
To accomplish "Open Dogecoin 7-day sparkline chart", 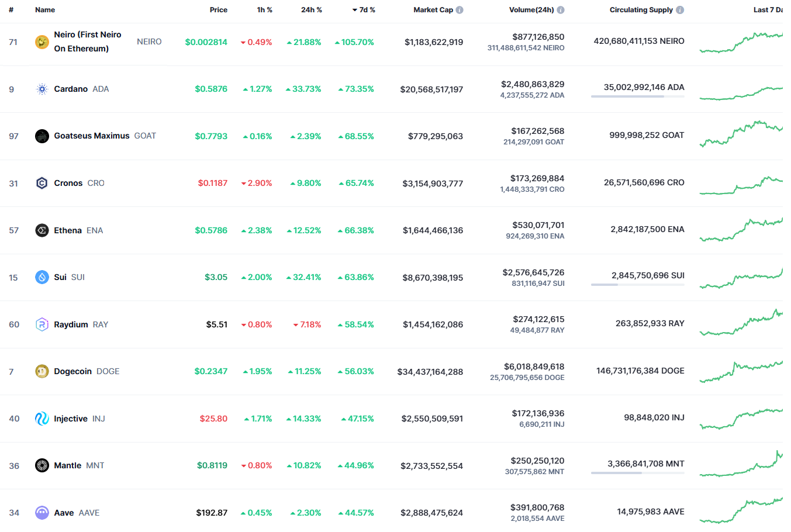I will 741,372.
